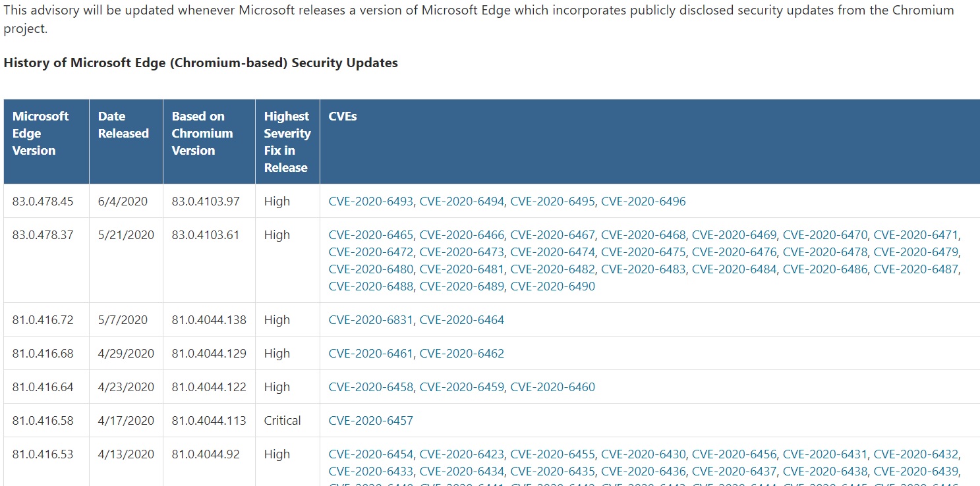The image size is (980, 486).
Task: Open the CVE-2020-6489 link
Action: click(x=462, y=286)
